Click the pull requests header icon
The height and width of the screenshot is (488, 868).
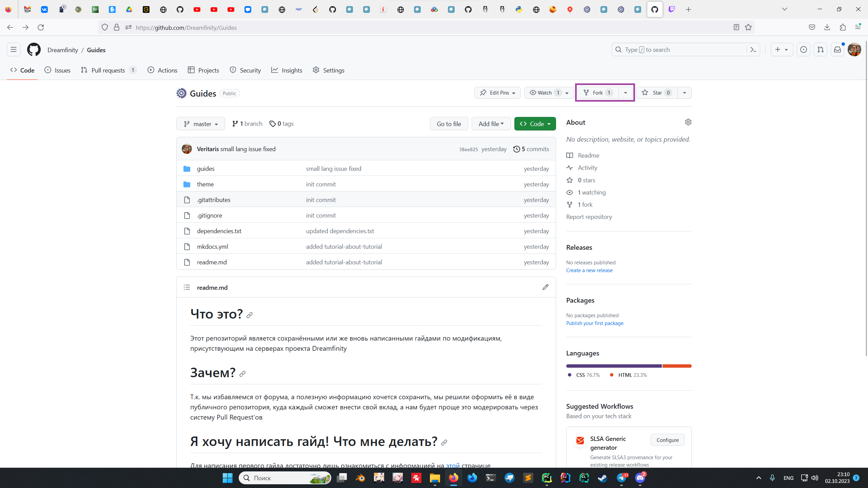point(820,50)
